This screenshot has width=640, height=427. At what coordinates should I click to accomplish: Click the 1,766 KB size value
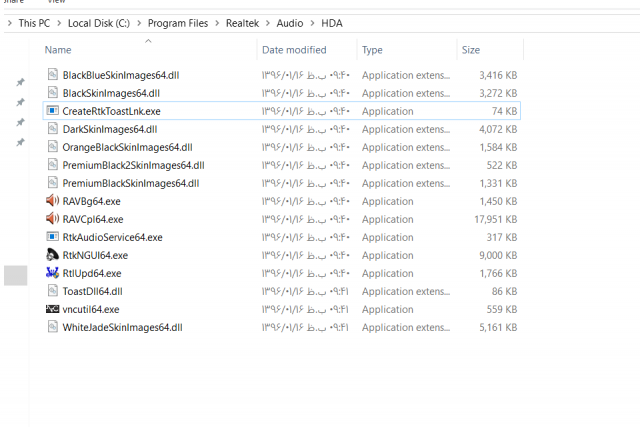coord(498,273)
